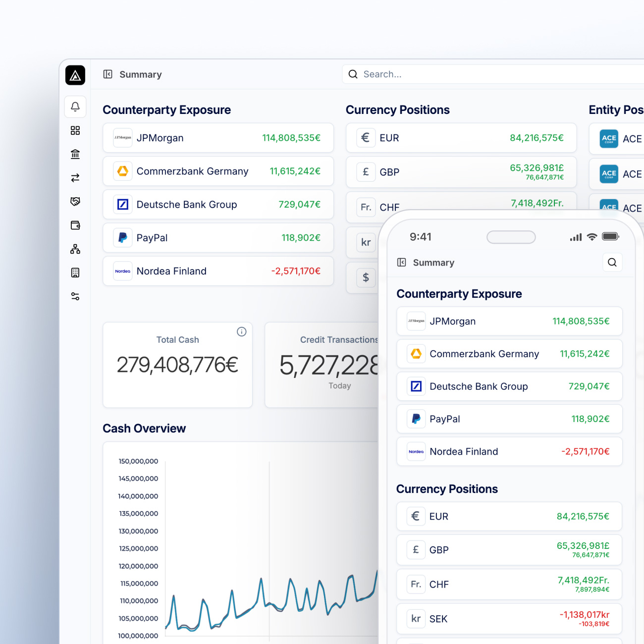
Task: Open entity hierarchy via the org-chart icon
Action: click(x=75, y=249)
